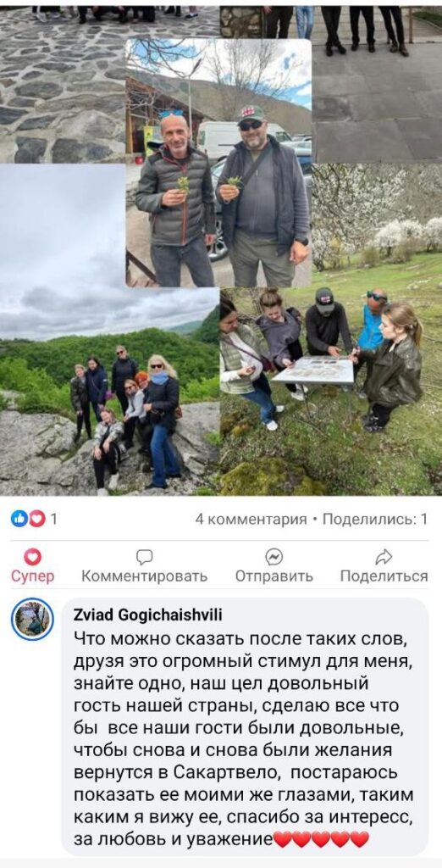
Task: Open the 4 комментария link
Action: (251, 520)
